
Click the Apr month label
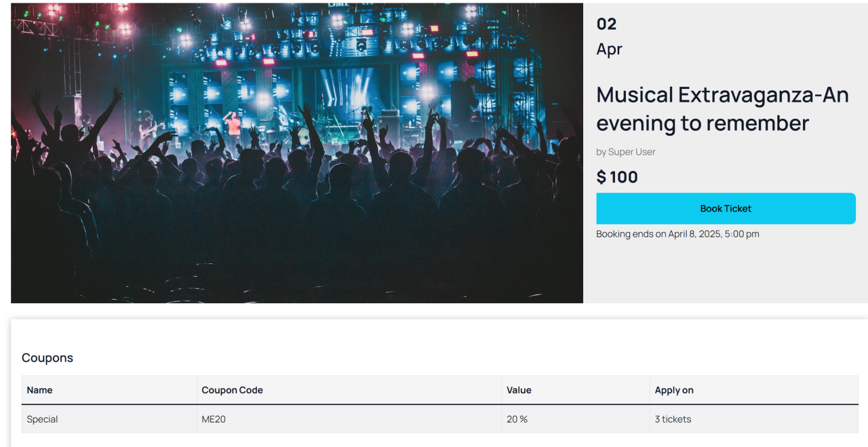(609, 49)
